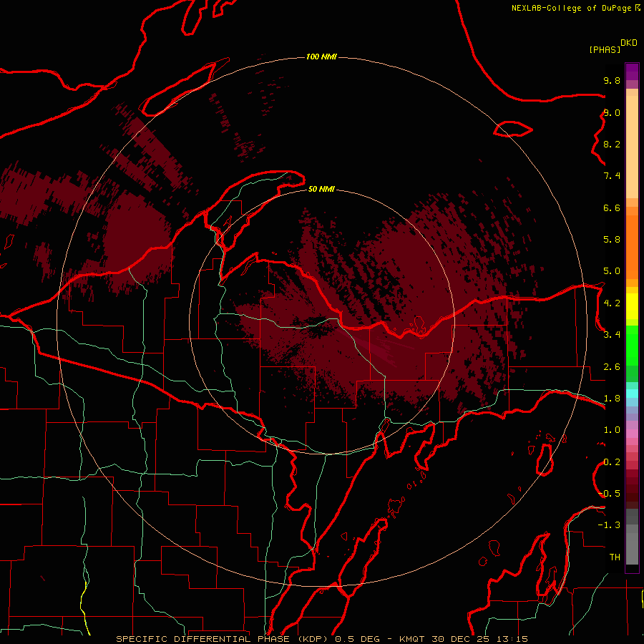Click the 3.4 legend value
The image size is (644, 644).
pos(612,335)
